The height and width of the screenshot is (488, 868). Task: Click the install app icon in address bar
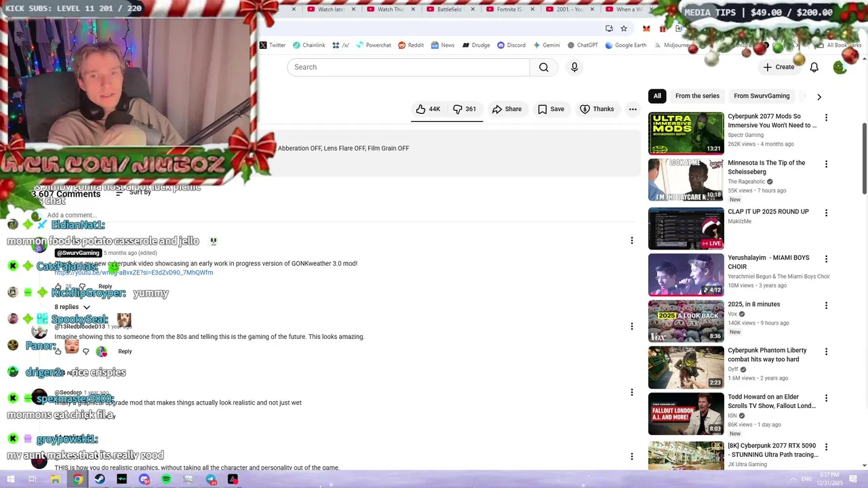[x=609, y=28]
